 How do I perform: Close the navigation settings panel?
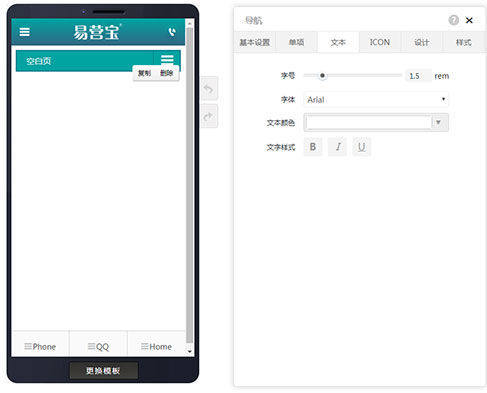pos(469,20)
